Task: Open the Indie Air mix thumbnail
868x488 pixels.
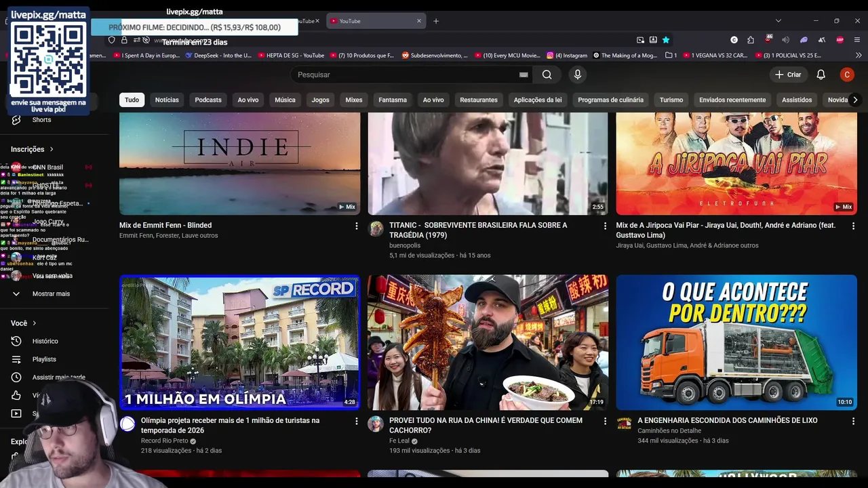Action: pyautogui.click(x=239, y=163)
